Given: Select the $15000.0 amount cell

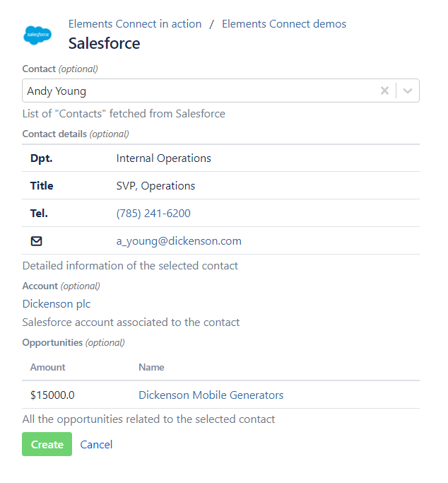Looking at the screenshot, I should pyautogui.click(x=52, y=395).
